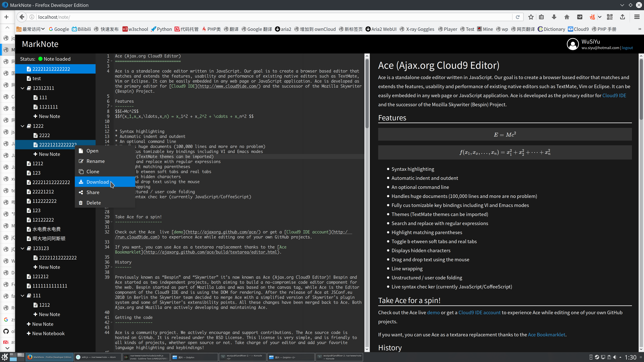The height and width of the screenshot is (362, 644).
Task: Open the downloads arrow icon
Action: click(554, 17)
